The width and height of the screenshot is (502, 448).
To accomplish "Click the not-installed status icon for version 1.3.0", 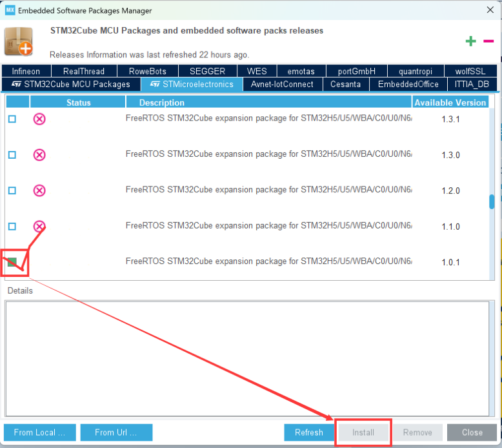I will click(39, 155).
